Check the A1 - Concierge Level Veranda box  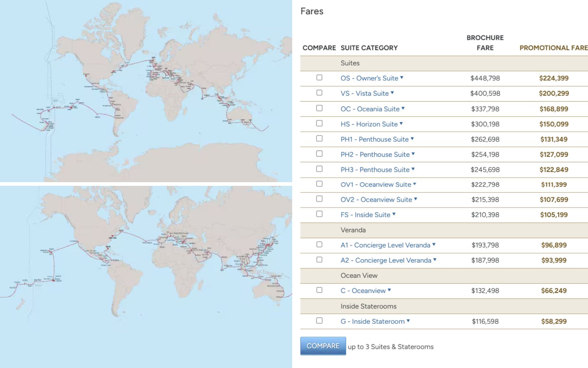[x=319, y=244]
